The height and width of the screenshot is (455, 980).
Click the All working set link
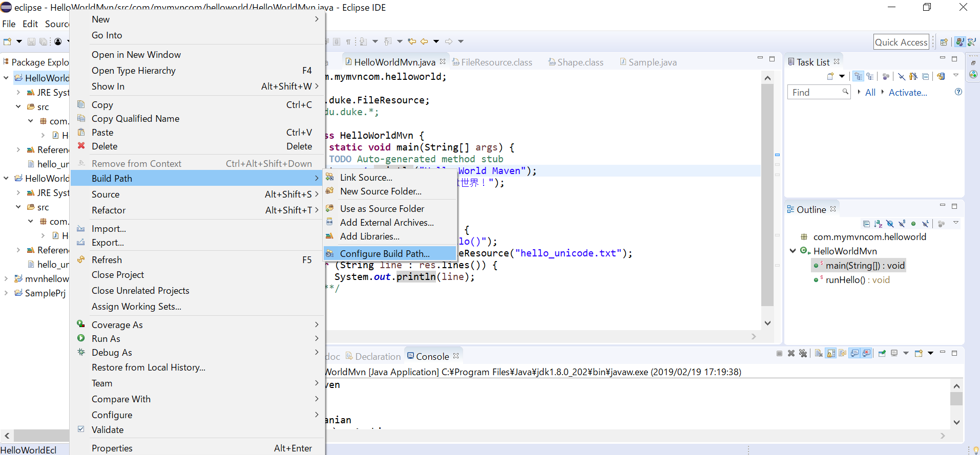pos(870,92)
